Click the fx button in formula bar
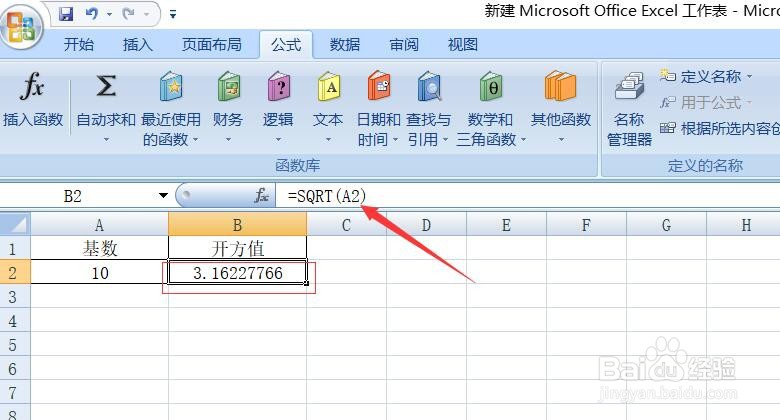 click(x=262, y=196)
